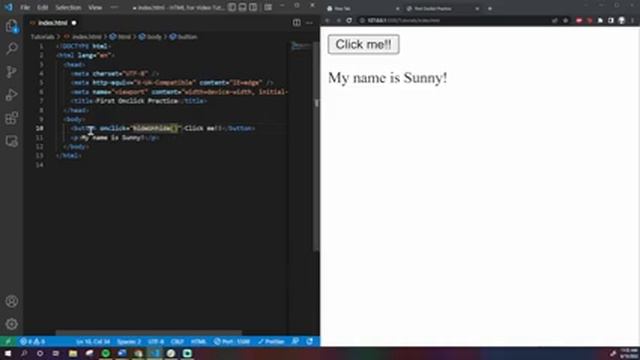The height and width of the screenshot is (360, 640).
Task: Open the Selection menu
Action: click(68, 7)
